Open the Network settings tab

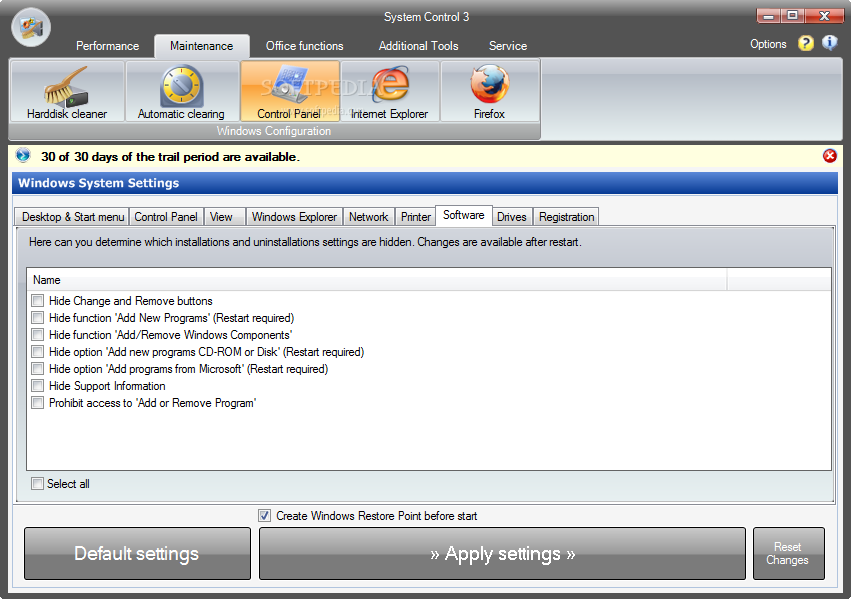[369, 217]
